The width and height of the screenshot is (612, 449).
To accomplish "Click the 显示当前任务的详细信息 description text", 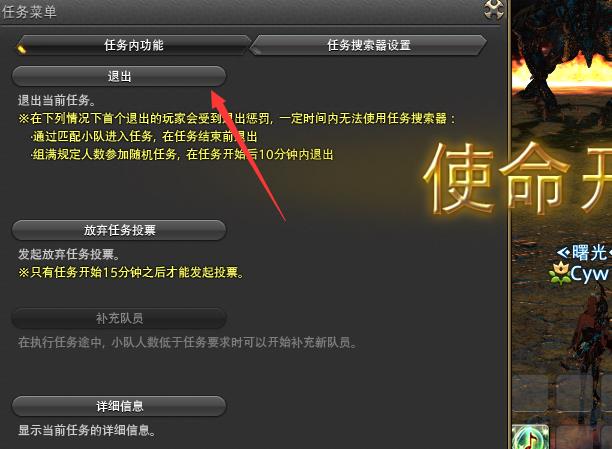I will click(x=87, y=430).
